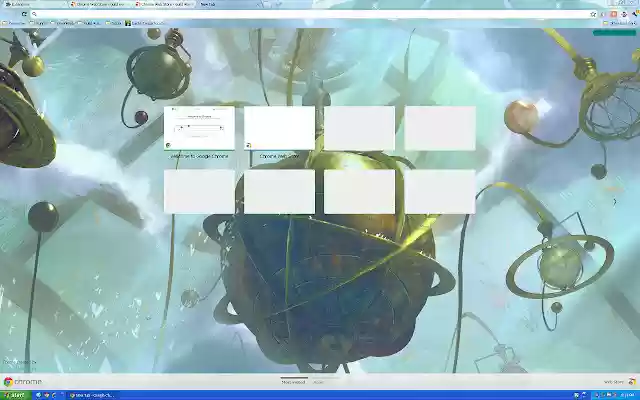640x400 pixels.
Task: Click the Chrome logo in bottom bar
Action: [x=22, y=382]
